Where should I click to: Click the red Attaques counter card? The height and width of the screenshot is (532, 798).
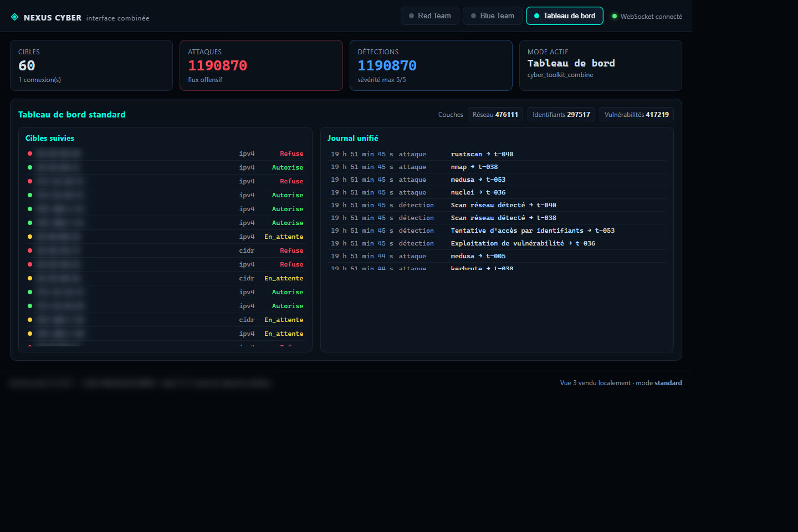pyautogui.click(x=261, y=65)
